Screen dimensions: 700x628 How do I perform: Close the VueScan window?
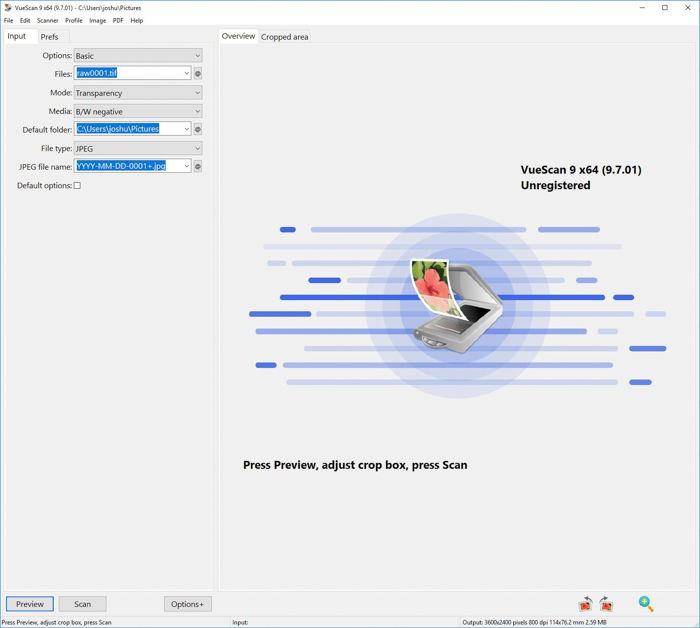coord(688,8)
